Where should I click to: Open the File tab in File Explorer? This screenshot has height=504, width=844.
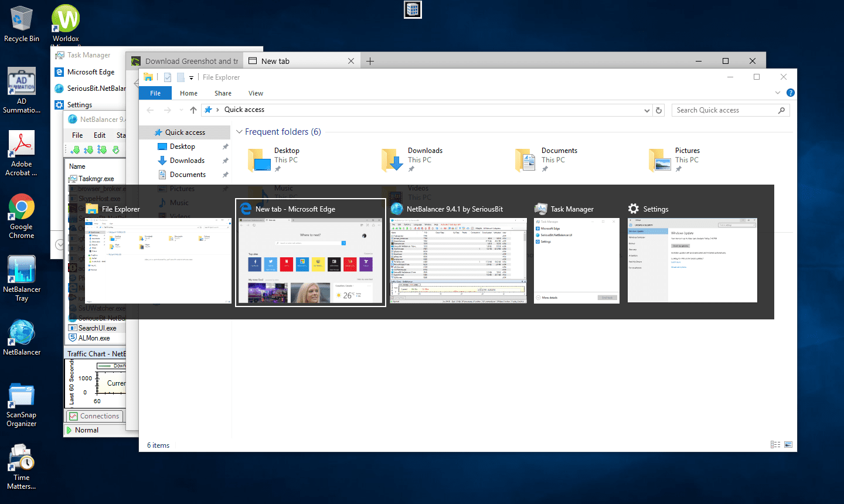[x=155, y=93]
